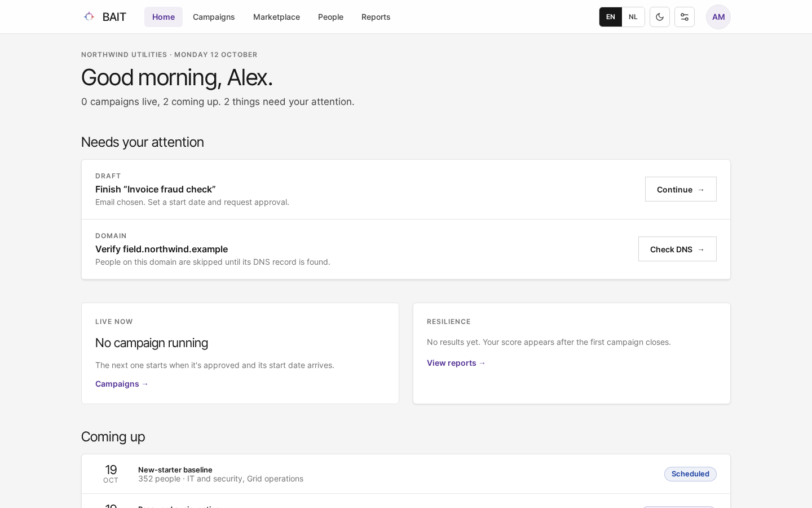Click the Scheduled badge for New-starter baseline
This screenshot has width=812, height=508.
[690, 474]
